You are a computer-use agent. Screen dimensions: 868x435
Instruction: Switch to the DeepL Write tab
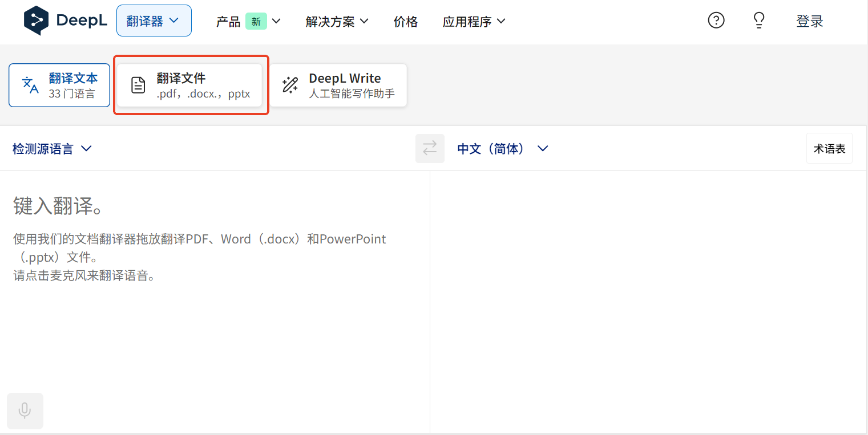[338, 85]
